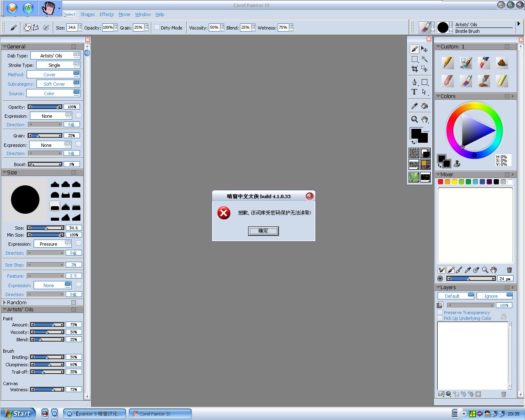This screenshot has width=525, height=420.
Task: Open the Dab Type dropdown
Action: point(55,55)
